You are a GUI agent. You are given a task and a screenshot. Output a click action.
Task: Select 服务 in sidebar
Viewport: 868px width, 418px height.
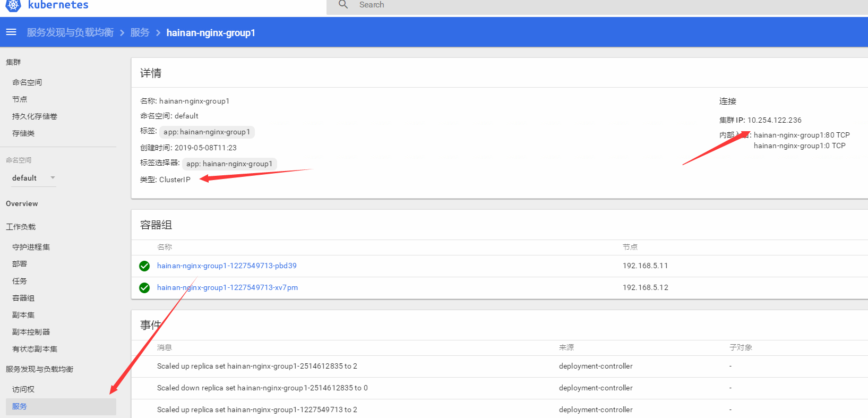tap(61, 407)
